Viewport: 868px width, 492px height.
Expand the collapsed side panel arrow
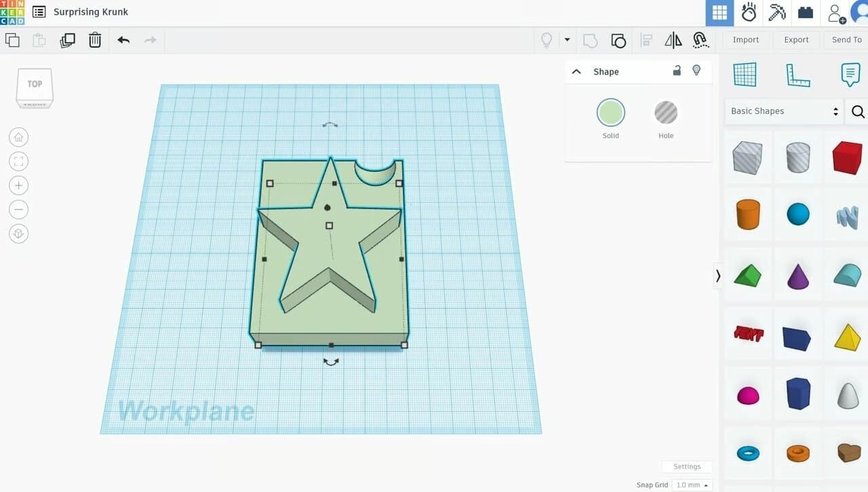717,276
